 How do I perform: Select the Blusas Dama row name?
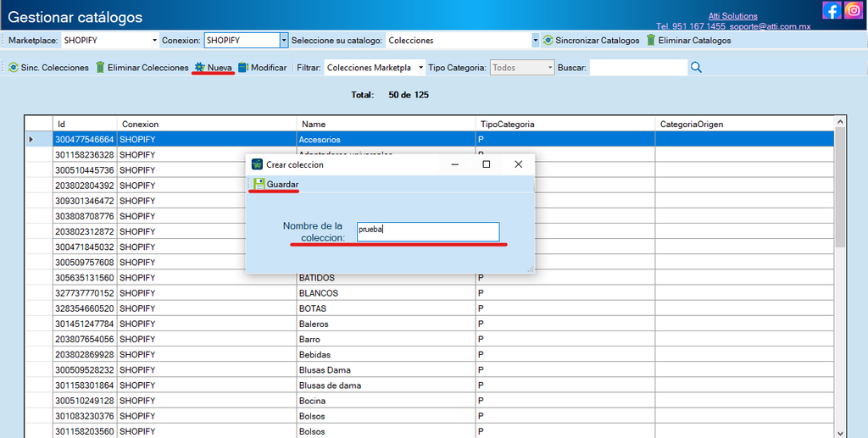(x=386, y=370)
